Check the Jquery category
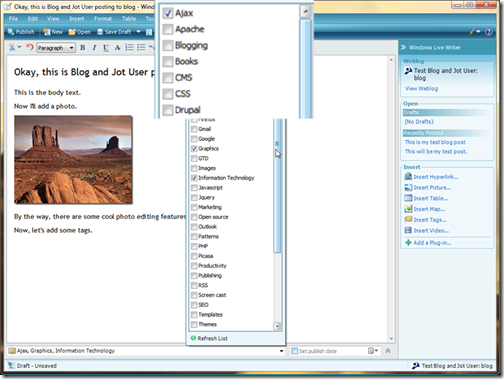Viewport: 504px width, 379px height. (x=194, y=197)
